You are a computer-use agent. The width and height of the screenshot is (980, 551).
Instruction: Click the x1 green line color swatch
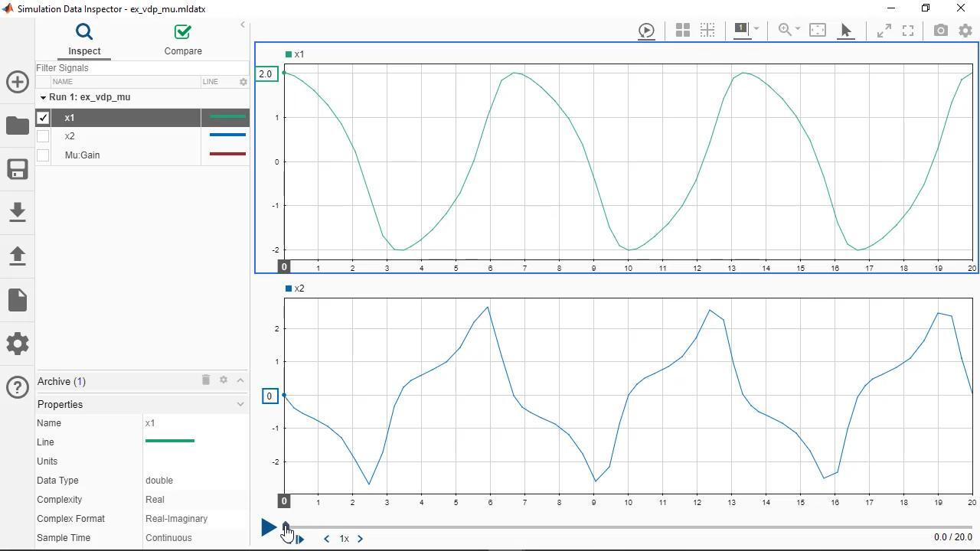click(227, 117)
